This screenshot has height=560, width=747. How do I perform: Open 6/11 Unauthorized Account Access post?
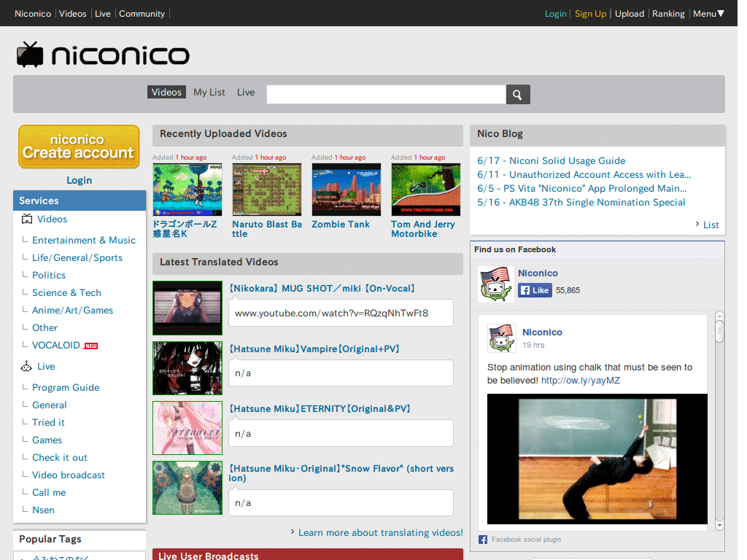[x=584, y=175]
